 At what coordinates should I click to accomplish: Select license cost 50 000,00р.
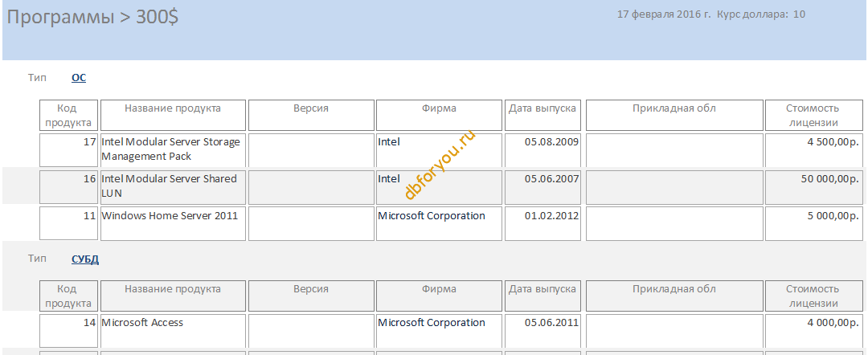click(x=813, y=187)
